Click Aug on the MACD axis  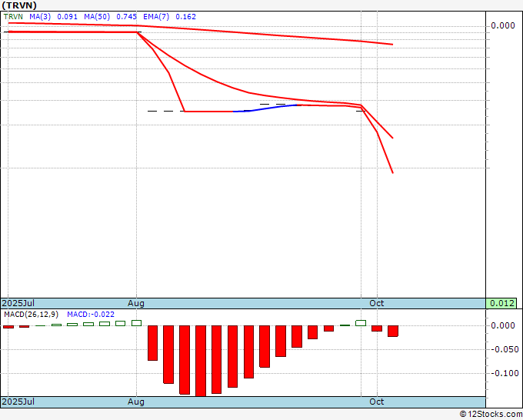click(136, 402)
